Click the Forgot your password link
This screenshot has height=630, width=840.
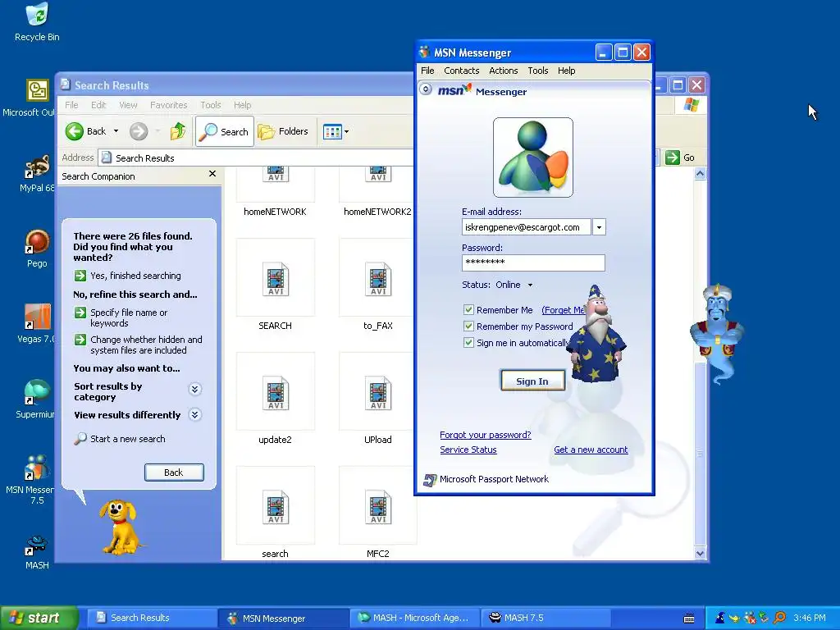pos(486,435)
